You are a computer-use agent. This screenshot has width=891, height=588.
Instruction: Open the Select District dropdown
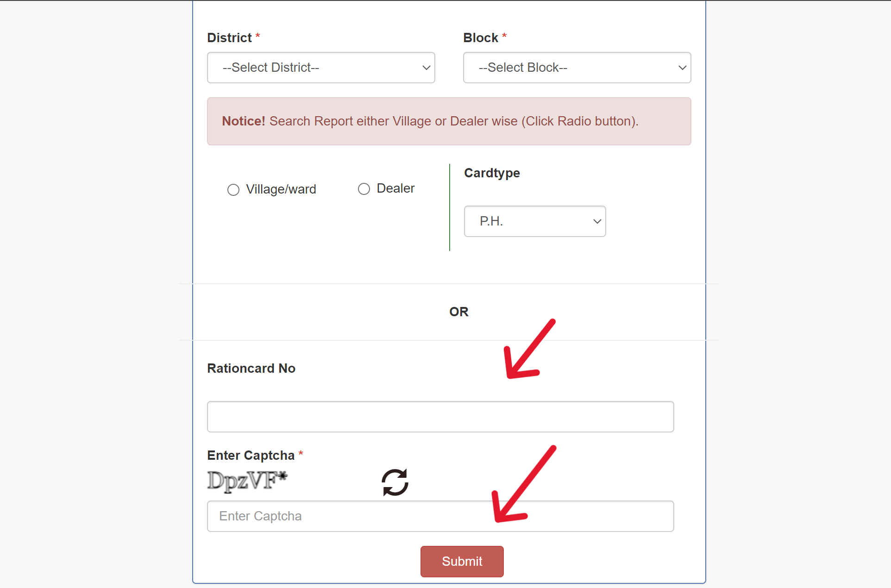coord(321,68)
